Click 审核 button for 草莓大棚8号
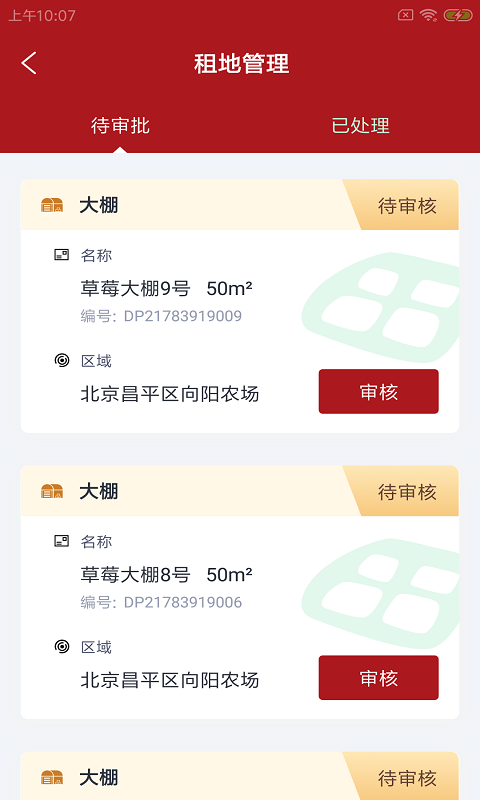 coord(378,678)
